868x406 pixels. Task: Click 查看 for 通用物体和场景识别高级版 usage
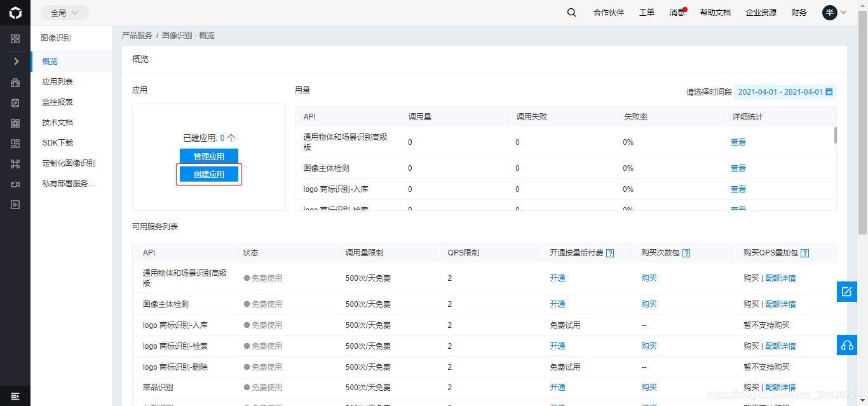(738, 142)
